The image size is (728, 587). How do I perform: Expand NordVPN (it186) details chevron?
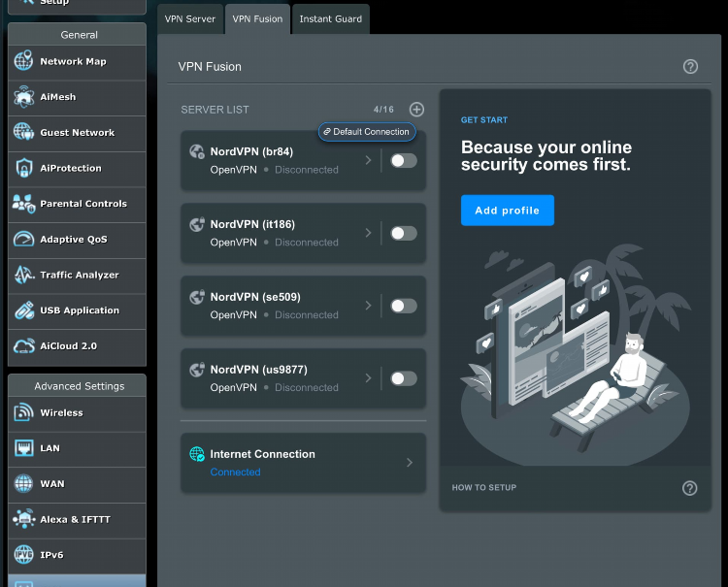(368, 233)
